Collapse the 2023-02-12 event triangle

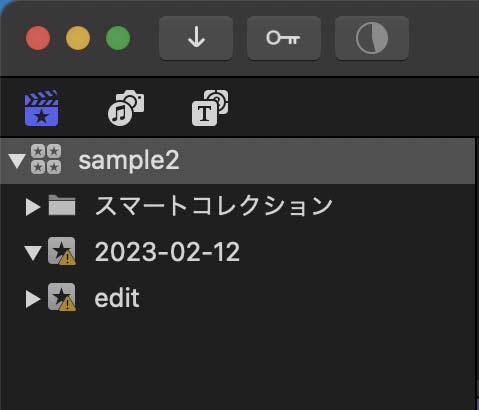pyautogui.click(x=33, y=253)
